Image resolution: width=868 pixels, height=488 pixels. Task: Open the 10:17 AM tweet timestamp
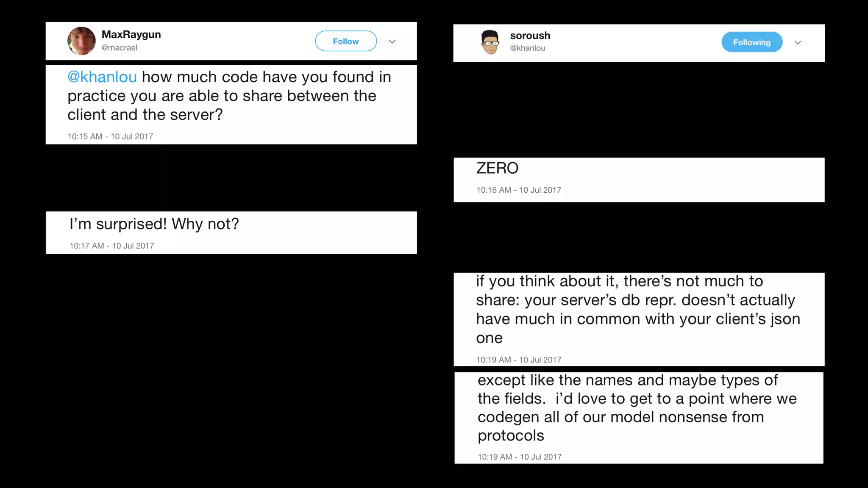111,246
